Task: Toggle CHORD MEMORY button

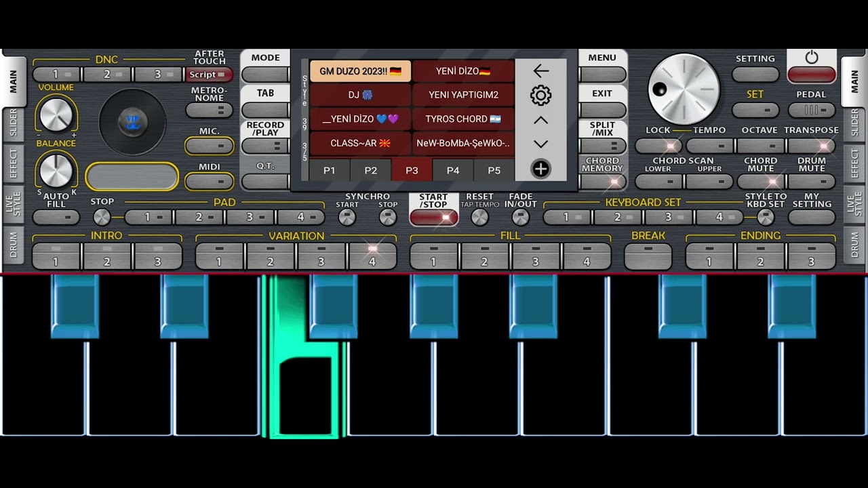Action: pos(602,181)
